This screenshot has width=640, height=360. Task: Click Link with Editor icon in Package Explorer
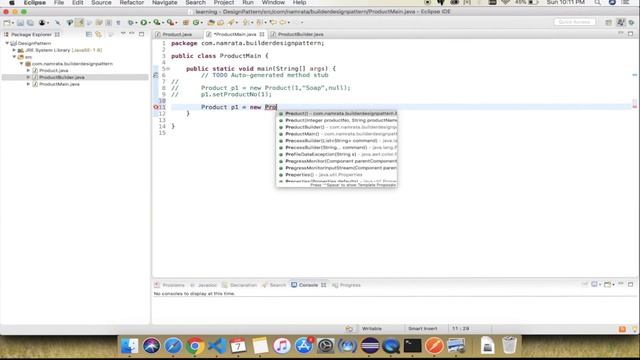point(98,34)
